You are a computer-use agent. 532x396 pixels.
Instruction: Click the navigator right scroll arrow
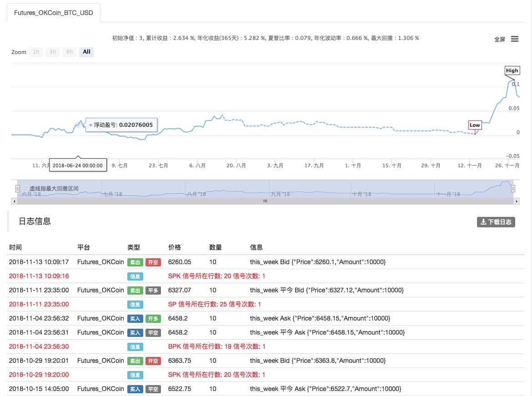tap(516, 201)
